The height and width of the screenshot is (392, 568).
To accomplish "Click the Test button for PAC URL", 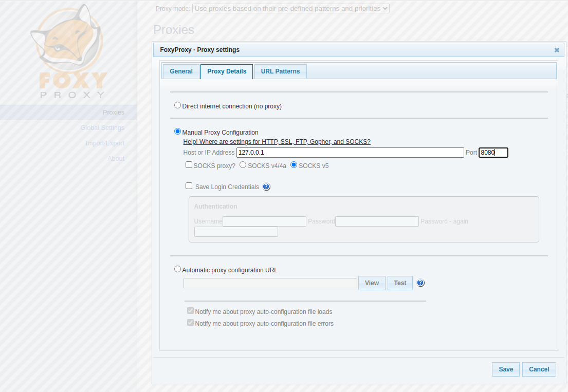I will (x=400, y=283).
